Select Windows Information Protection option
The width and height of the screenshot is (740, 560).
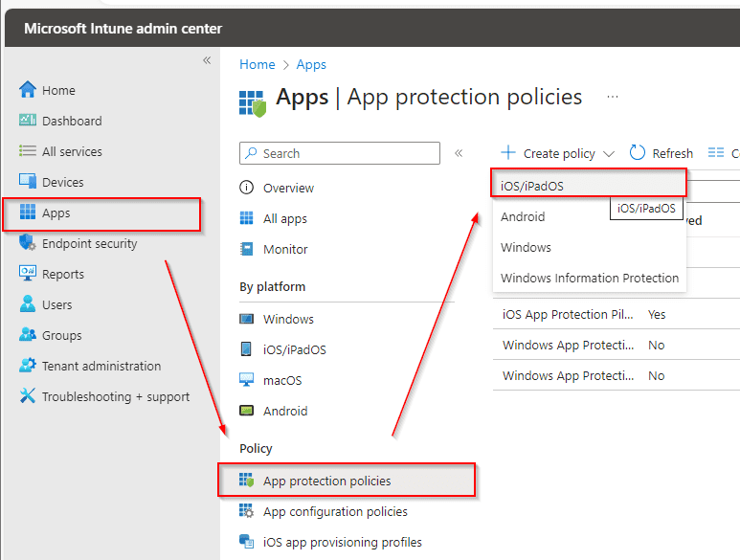point(590,278)
